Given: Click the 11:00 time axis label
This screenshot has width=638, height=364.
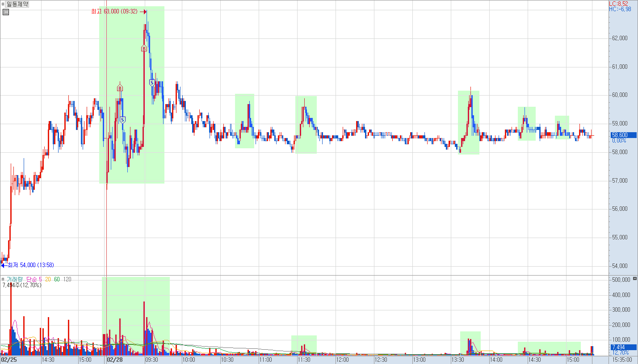Looking at the screenshot, I should pos(265,360).
